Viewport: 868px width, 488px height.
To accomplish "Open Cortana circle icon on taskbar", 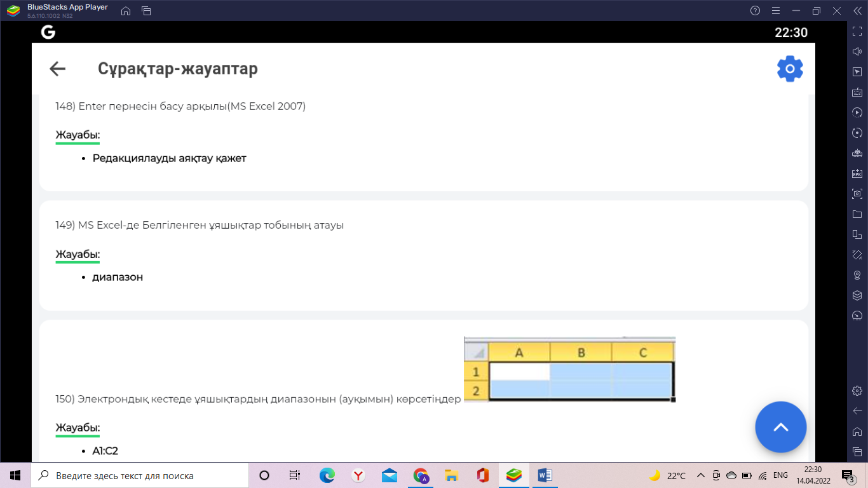I will 264,475.
